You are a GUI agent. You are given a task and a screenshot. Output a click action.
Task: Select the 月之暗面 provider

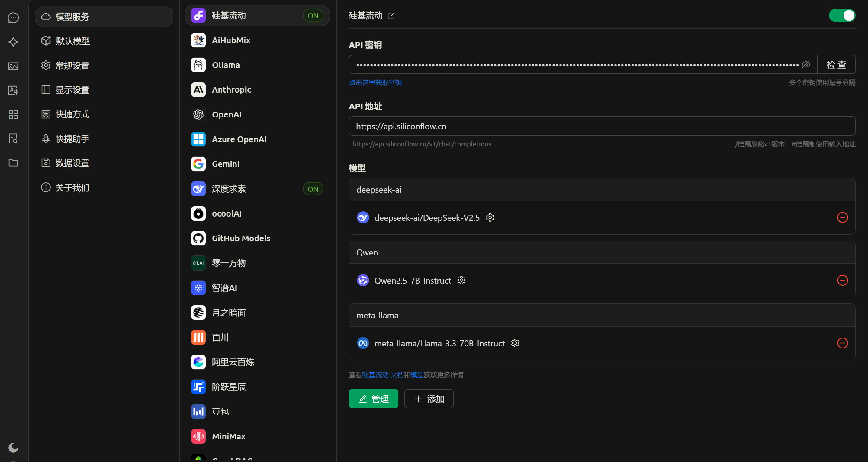click(x=257, y=313)
